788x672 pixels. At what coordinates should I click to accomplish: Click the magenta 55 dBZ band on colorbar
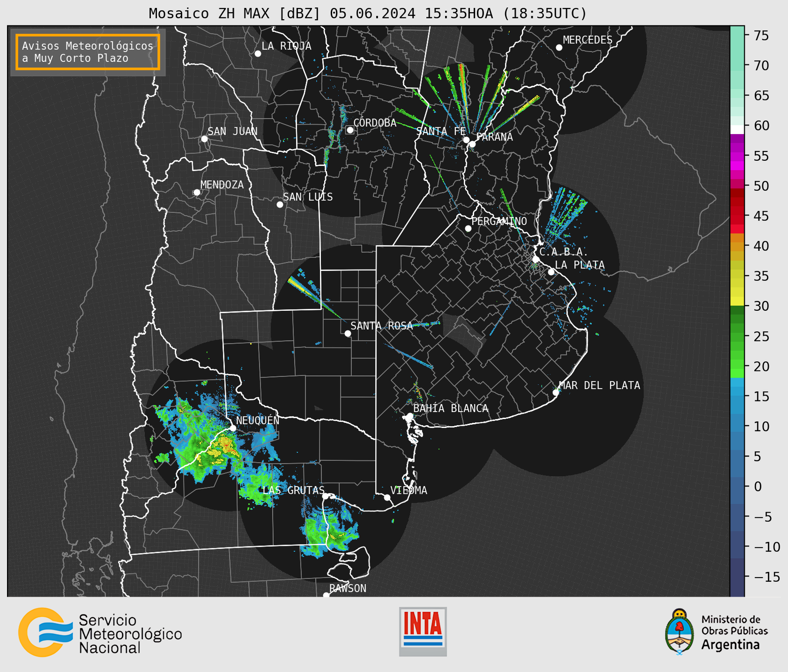(737, 156)
